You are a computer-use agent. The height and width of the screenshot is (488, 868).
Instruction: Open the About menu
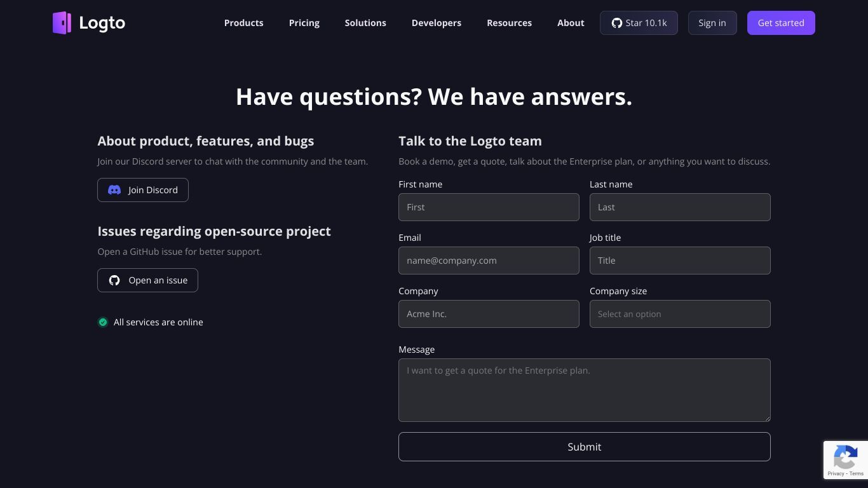571,23
